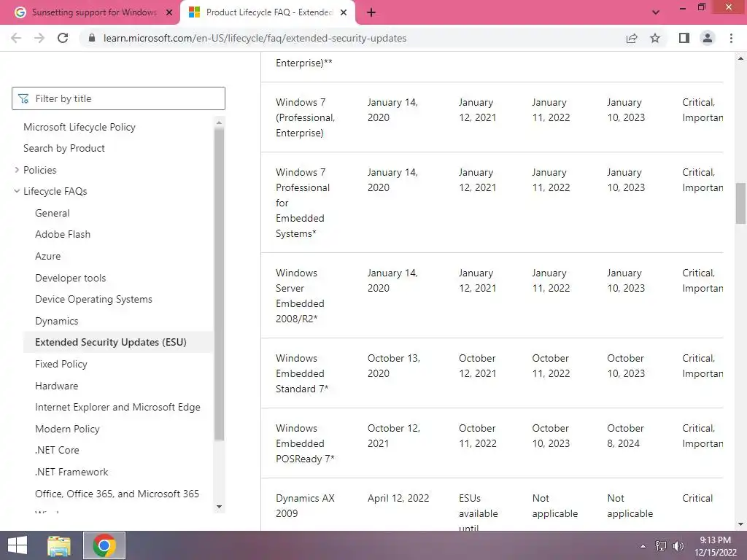Open the tab search dropdown arrow
Screen dimensions: 747x560
coord(656,13)
